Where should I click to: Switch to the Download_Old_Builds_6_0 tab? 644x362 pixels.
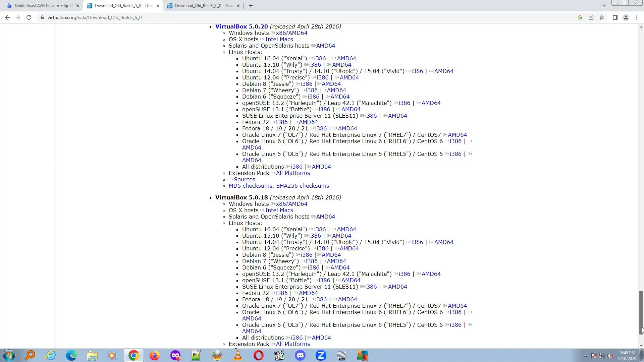point(203,6)
